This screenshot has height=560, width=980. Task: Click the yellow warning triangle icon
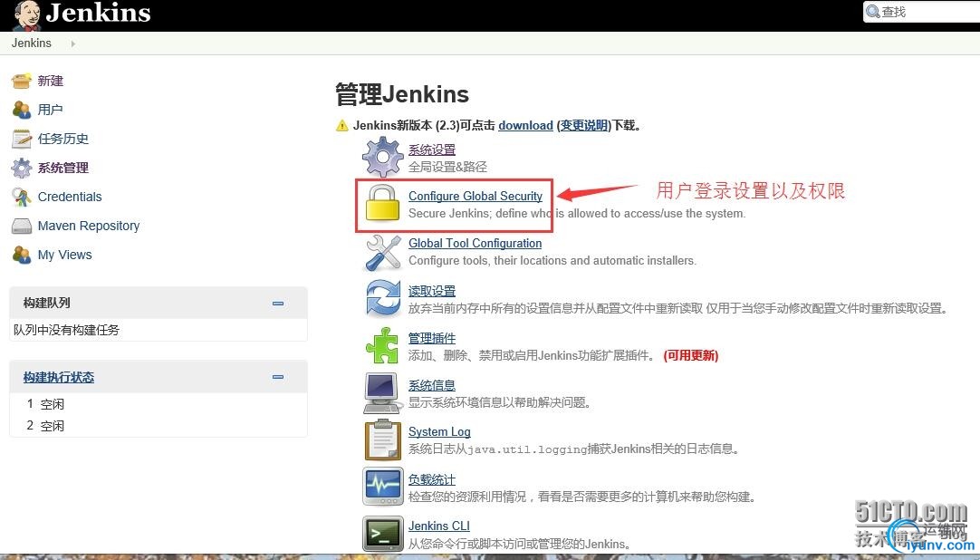tap(341, 126)
